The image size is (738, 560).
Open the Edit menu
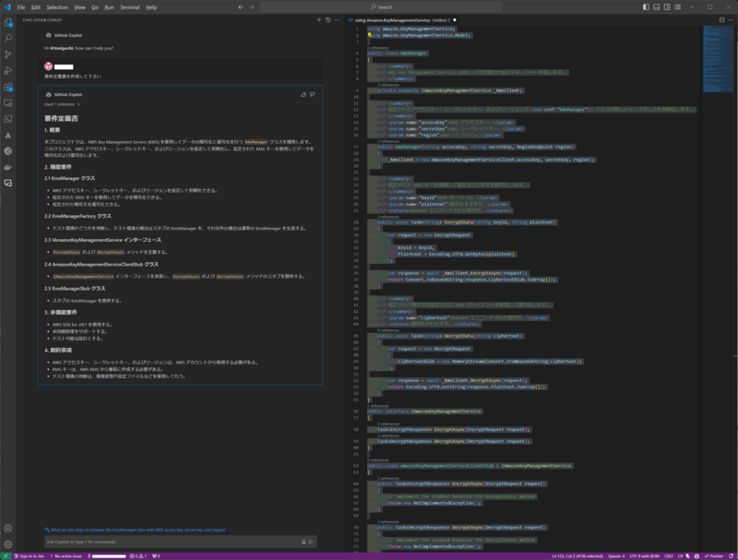tap(36, 7)
